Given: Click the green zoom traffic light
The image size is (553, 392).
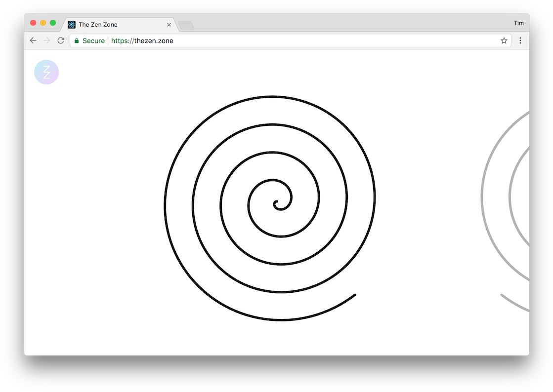Looking at the screenshot, I should point(53,22).
